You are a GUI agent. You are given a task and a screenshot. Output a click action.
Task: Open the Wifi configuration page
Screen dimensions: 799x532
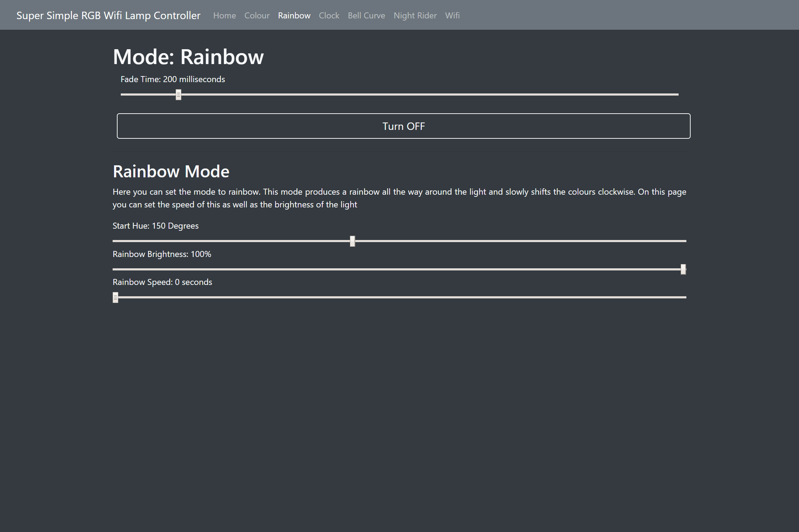tap(452, 15)
